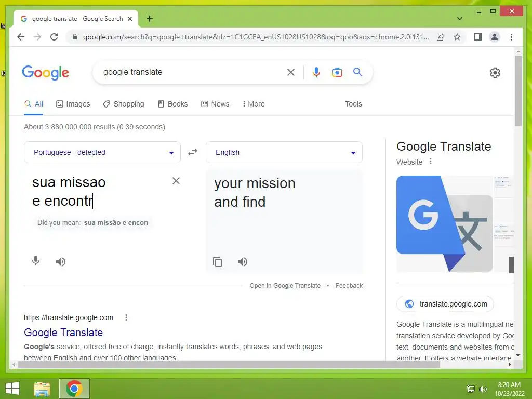Open the Chrome side panel icon
This screenshot has height=399, width=532.
(478, 37)
